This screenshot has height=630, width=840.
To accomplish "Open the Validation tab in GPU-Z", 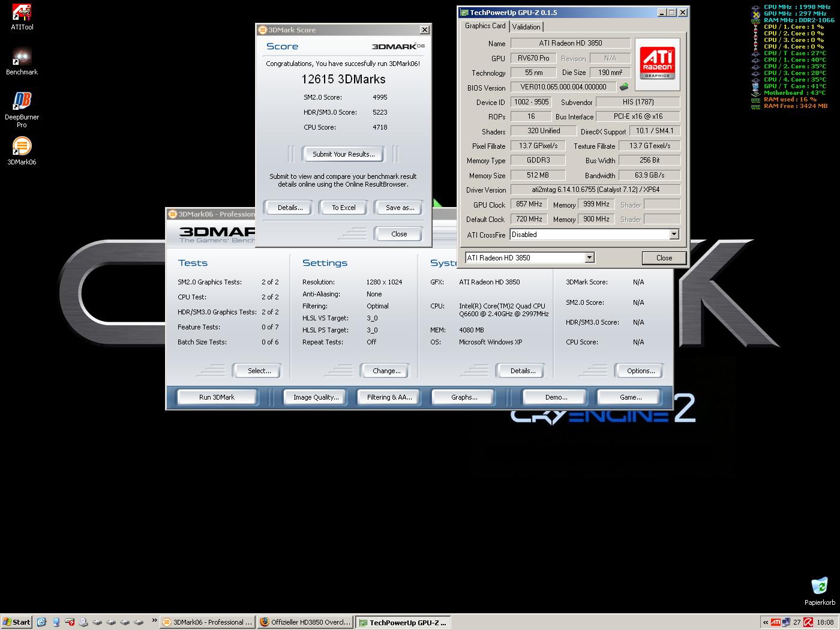I will [526, 26].
